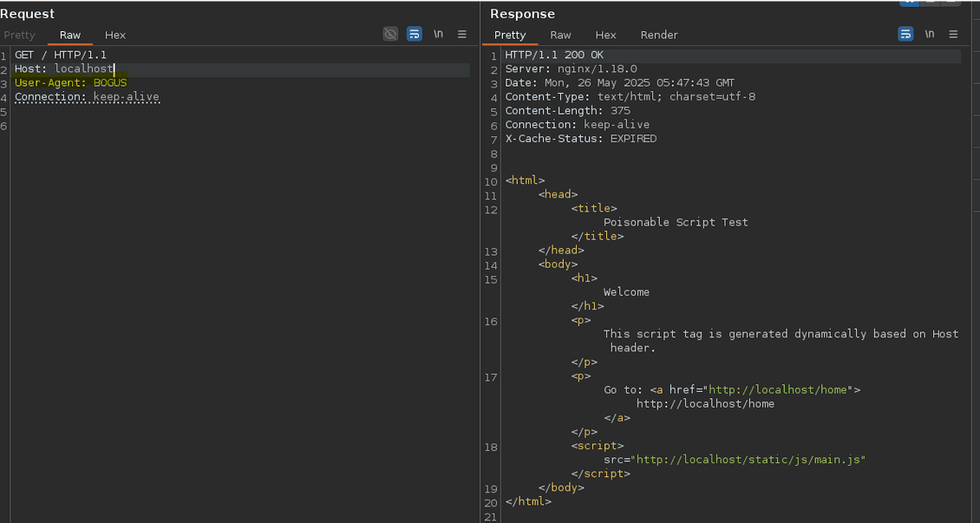Viewport: 980px width, 523px height.
Task: Click the Connection: keep-alive request header
Action: point(87,97)
